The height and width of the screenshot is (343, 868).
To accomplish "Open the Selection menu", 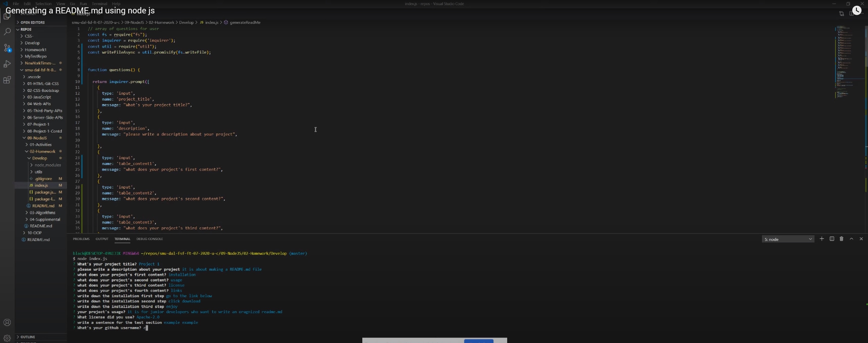I will tap(43, 4).
